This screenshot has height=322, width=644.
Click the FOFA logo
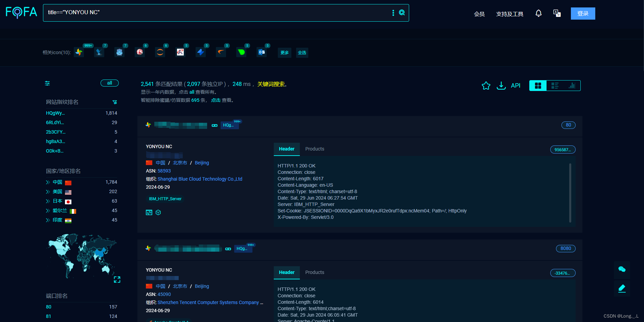point(21,13)
